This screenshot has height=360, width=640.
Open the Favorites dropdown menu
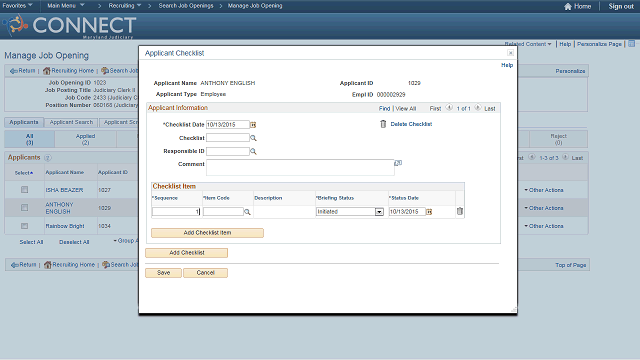[17, 6]
